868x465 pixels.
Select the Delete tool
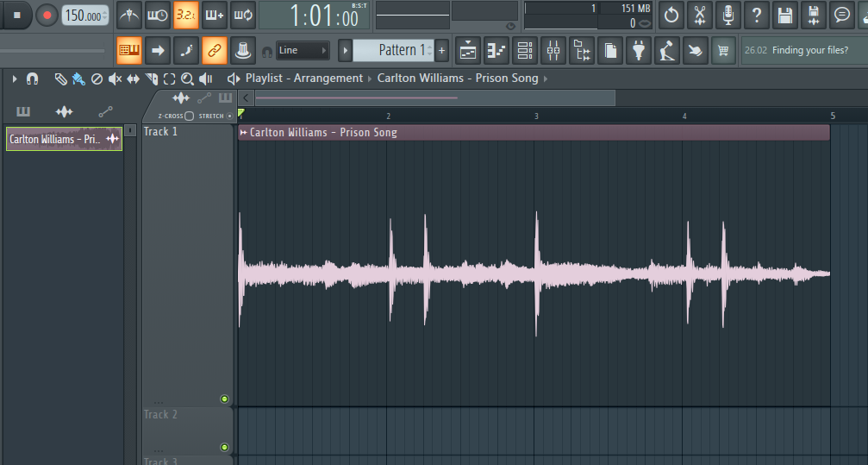(x=97, y=79)
